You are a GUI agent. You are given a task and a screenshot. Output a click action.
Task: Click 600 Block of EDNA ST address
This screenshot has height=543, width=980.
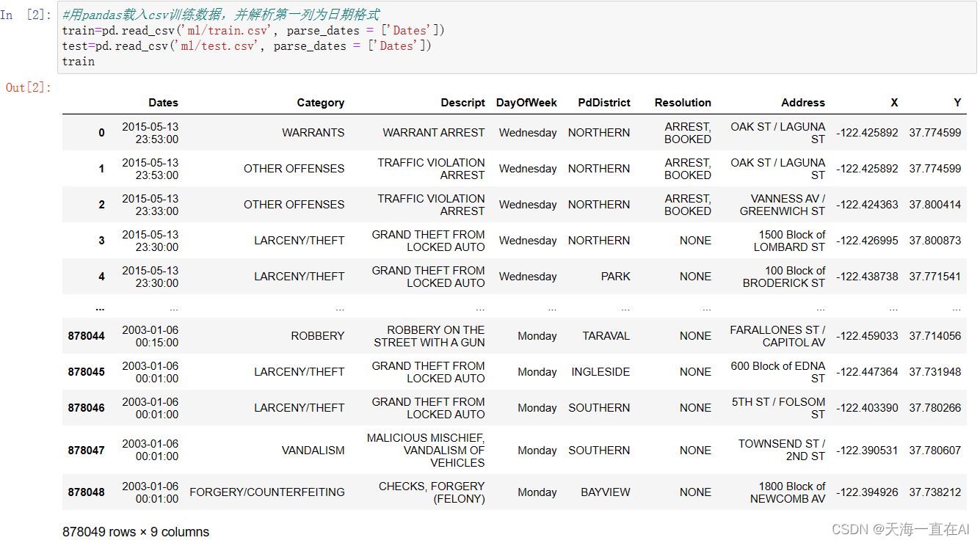click(x=778, y=372)
